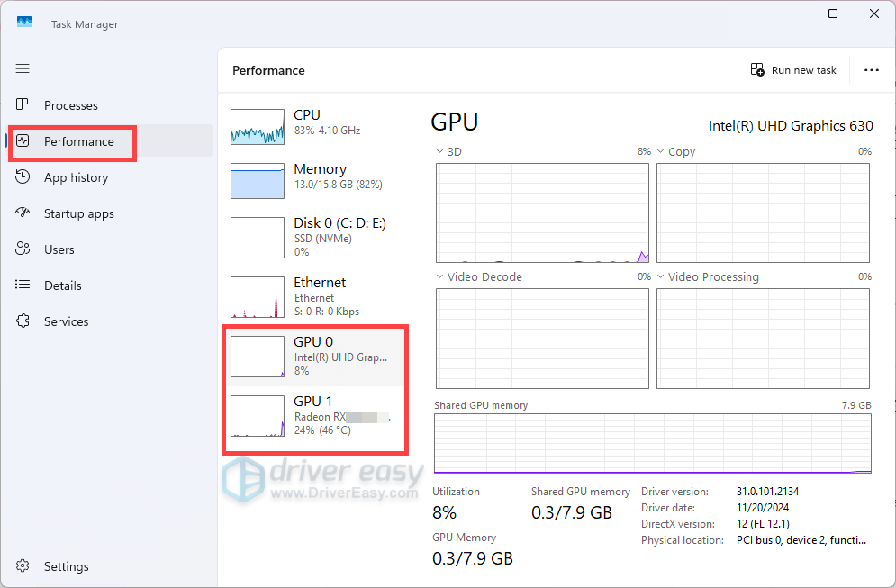Expand the 3D graph engine dropdown
The width and height of the screenshot is (896, 588).
(440, 152)
